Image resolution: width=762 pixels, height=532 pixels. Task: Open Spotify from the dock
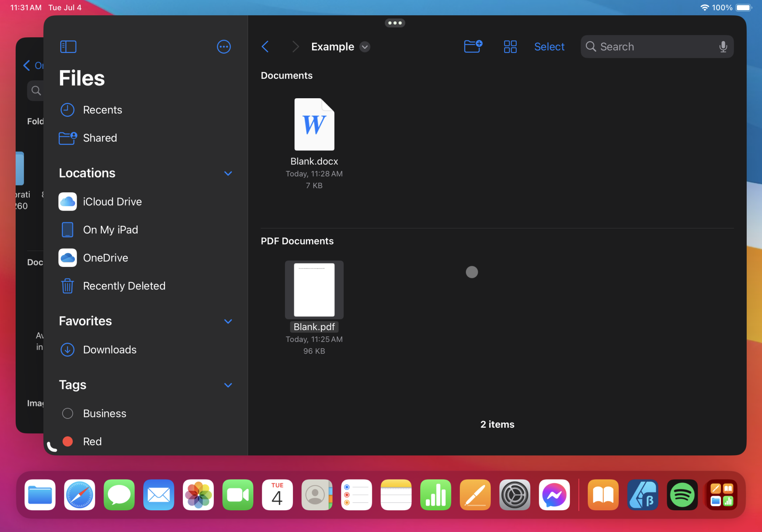click(682, 495)
